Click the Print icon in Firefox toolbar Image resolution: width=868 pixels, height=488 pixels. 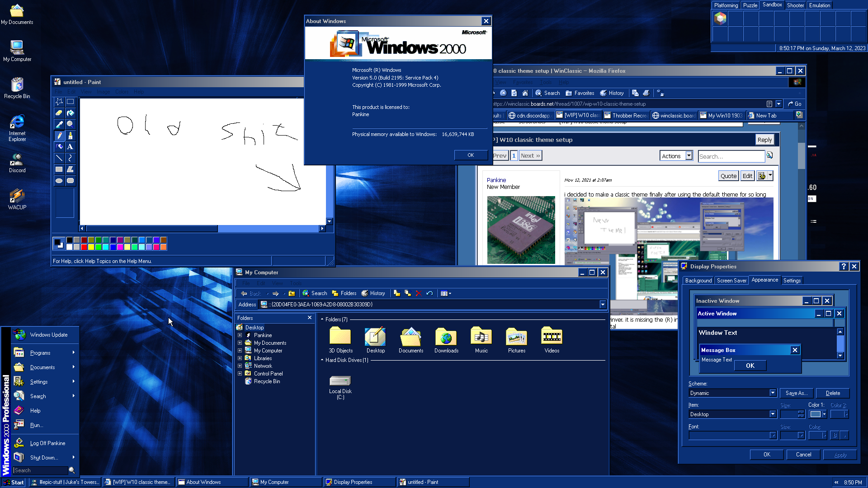pyautogui.click(x=646, y=93)
